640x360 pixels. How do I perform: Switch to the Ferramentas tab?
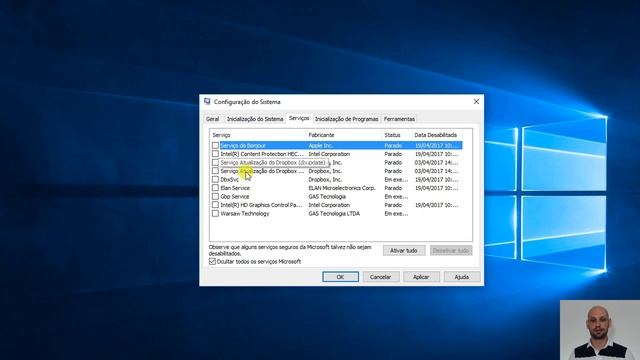(399, 119)
